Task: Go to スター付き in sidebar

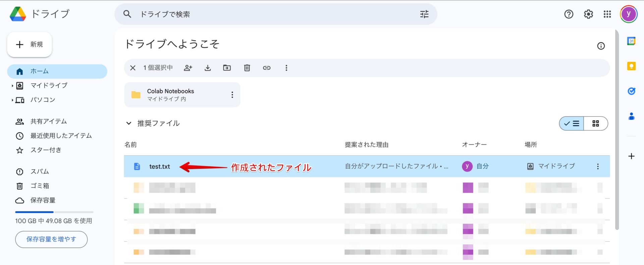Action: [x=46, y=150]
